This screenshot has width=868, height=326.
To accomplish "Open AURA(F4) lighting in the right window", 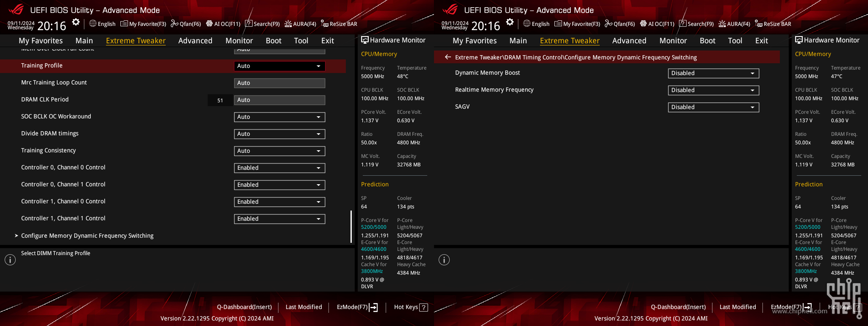I will 734,24.
